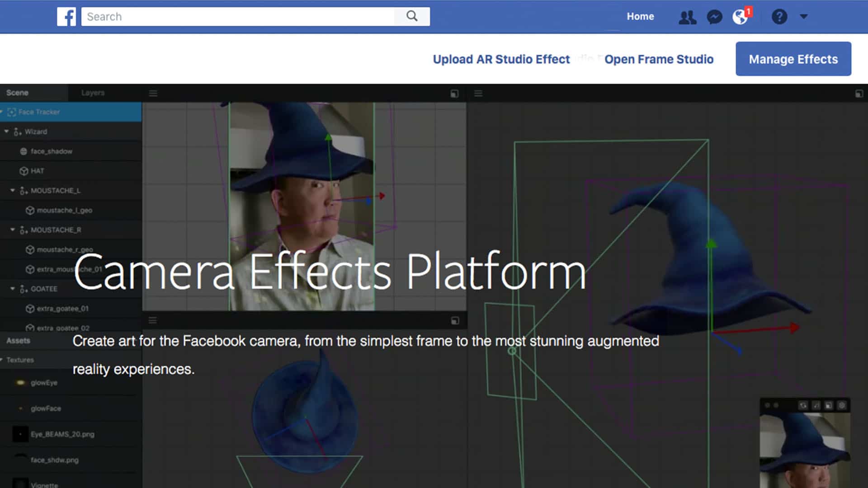The image size is (868, 488).
Task: Click the Face Tracker icon
Action: (x=12, y=112)
